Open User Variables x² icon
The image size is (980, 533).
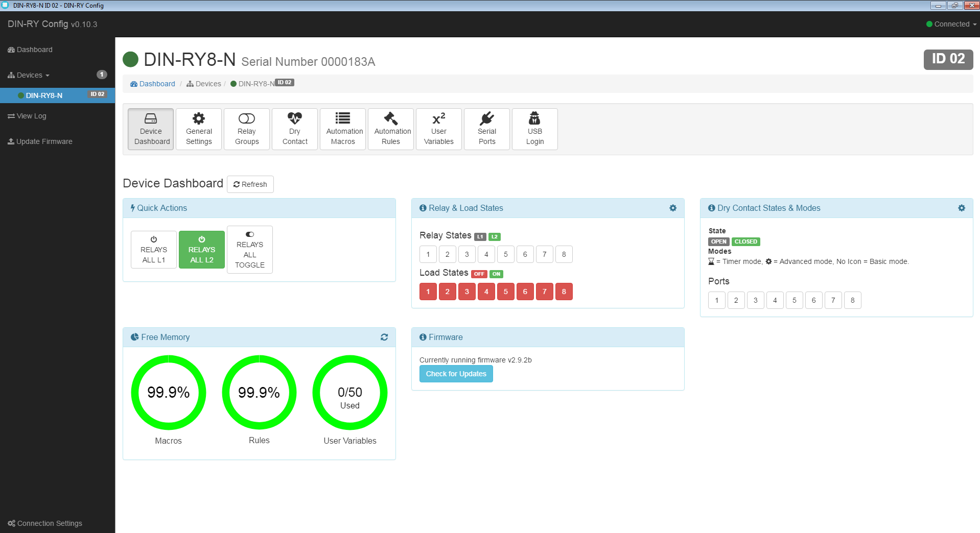(x=438, y=119)
